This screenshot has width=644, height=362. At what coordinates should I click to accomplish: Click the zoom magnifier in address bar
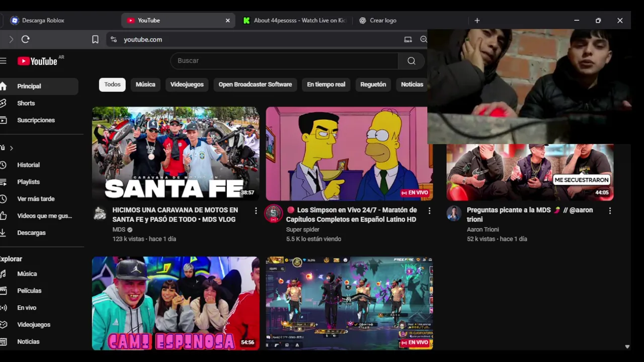(423, 39)
